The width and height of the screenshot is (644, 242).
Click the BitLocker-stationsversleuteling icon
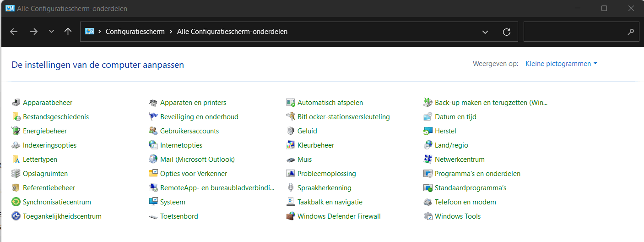pos(291,117)
